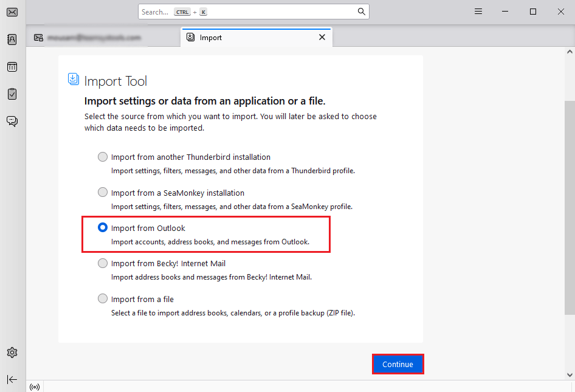The width and height of the screenshot is (575, 392).
Task: Click the scrollbar up arrow
Action: pyautogui.click(x=570, y=52)
